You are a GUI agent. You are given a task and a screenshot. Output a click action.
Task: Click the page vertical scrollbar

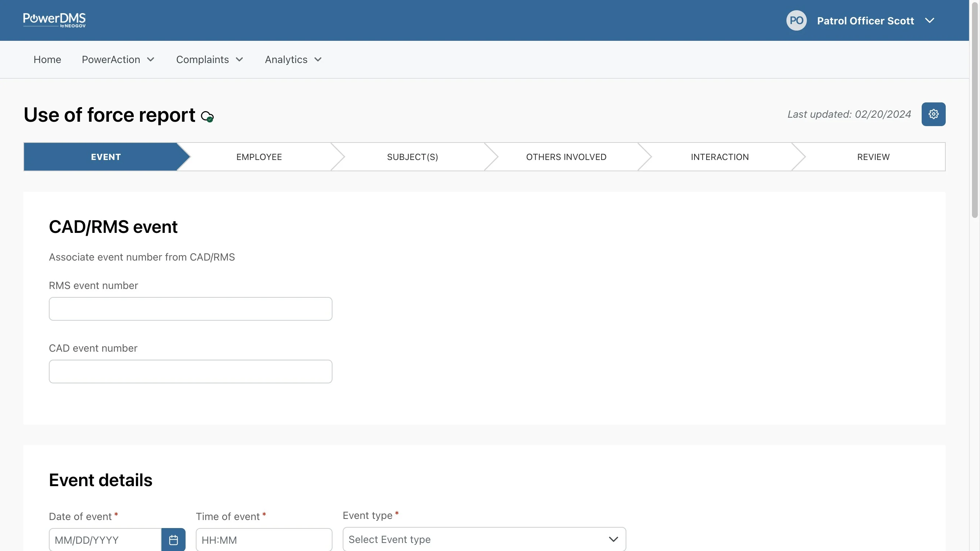point(974,110)
